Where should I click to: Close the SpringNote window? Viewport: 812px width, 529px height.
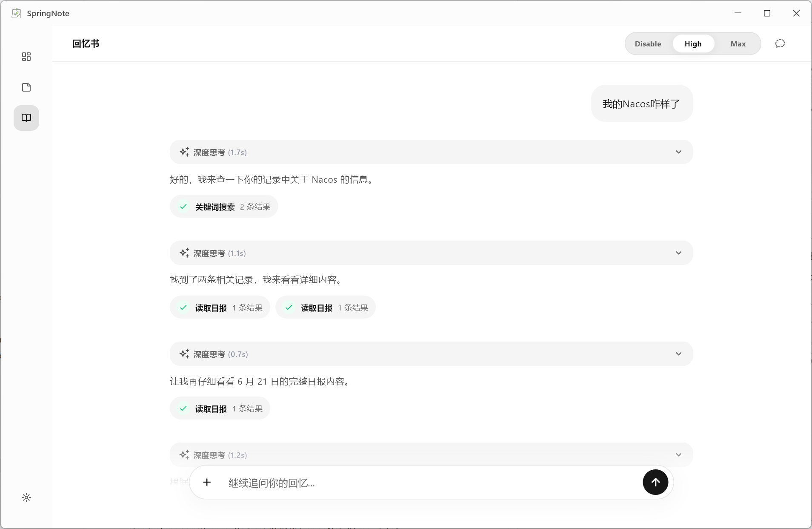point(797,13)
